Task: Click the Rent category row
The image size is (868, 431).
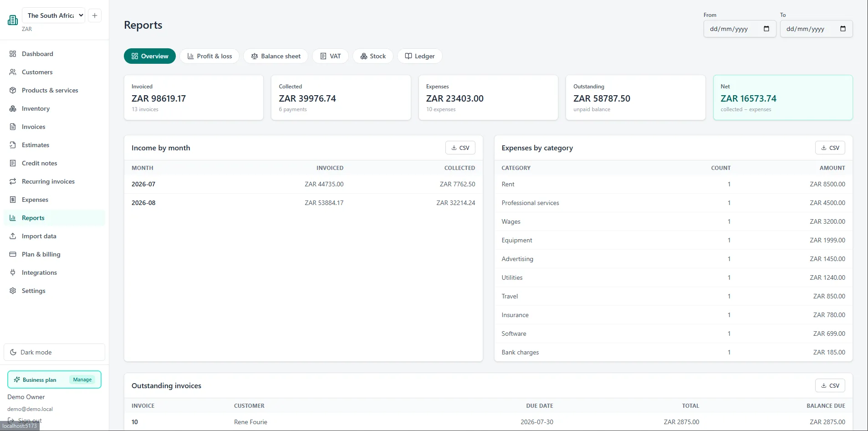Action: pos(673,184)
